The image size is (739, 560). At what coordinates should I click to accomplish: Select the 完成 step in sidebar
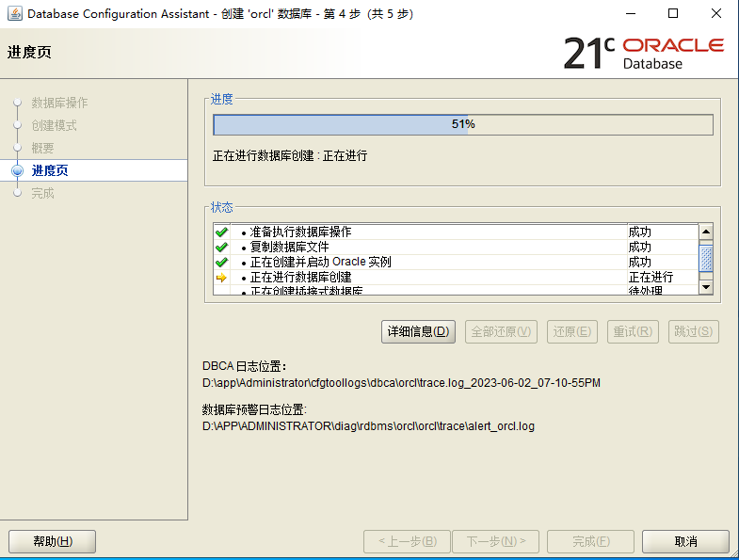click(42, 193)
